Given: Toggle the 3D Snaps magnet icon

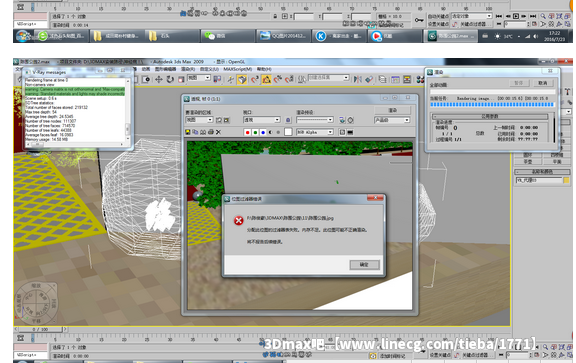Looking at the screenshot, I should click(254, 79).
